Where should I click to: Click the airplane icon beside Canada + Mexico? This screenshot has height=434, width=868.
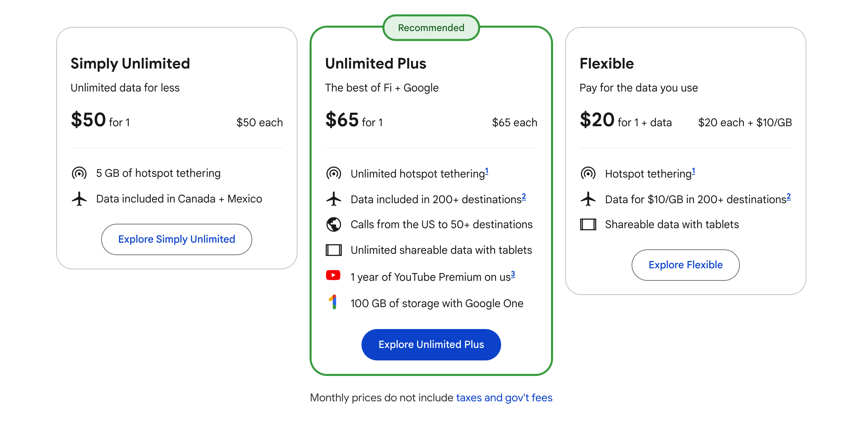point(79,199)
